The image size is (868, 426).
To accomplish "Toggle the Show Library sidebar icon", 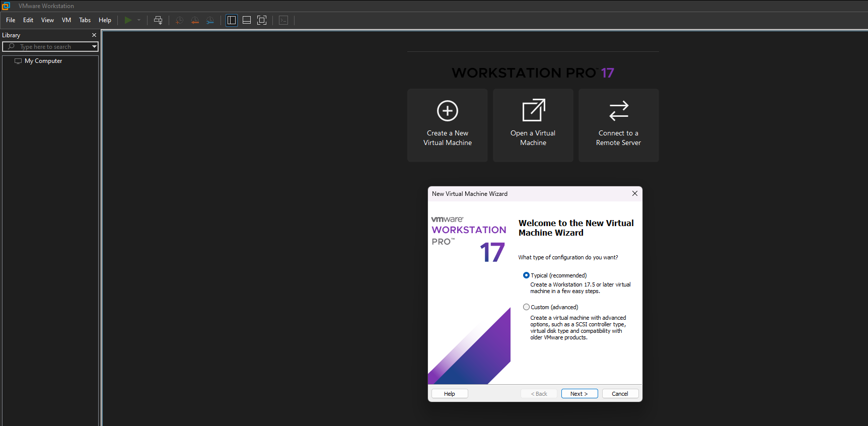I will pyautogui.click(x=232, y=20).
